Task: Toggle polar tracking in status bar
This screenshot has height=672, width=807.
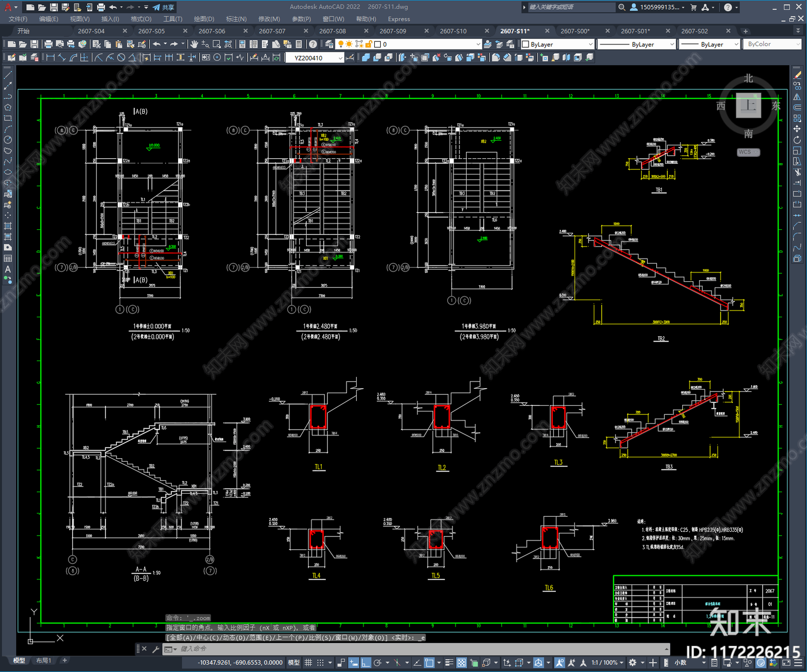Action: [377, 662]
